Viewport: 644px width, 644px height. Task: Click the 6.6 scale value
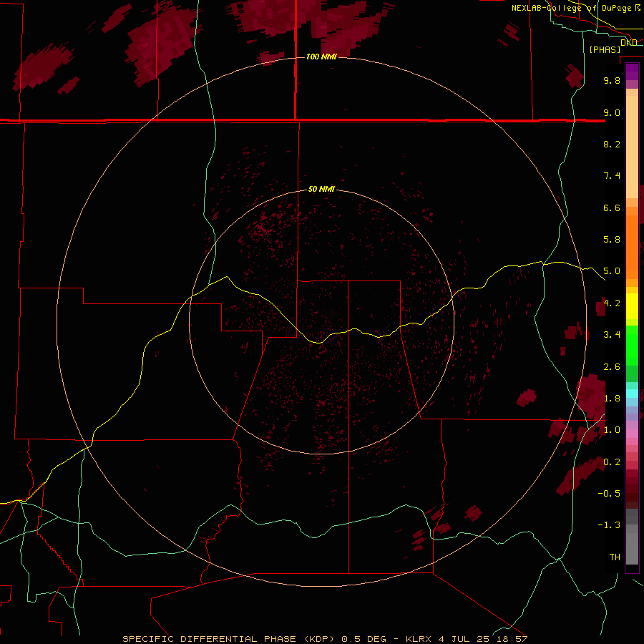tap(612, 208)
